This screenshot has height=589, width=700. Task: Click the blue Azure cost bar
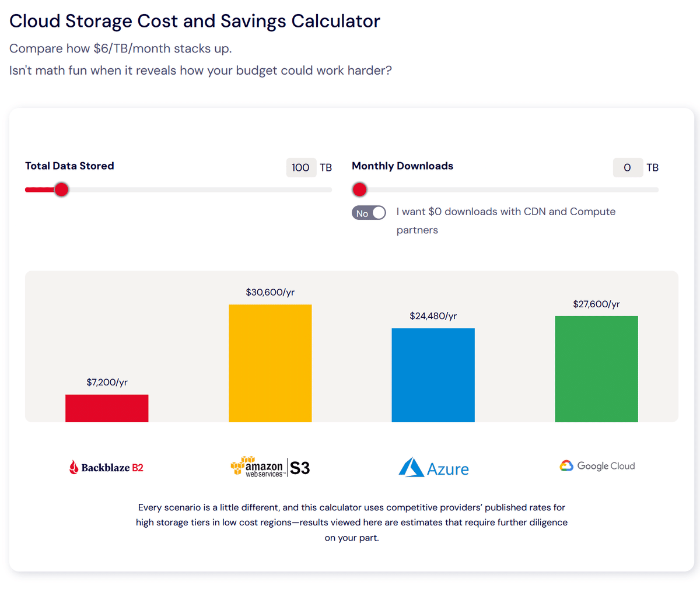point(433,375)
